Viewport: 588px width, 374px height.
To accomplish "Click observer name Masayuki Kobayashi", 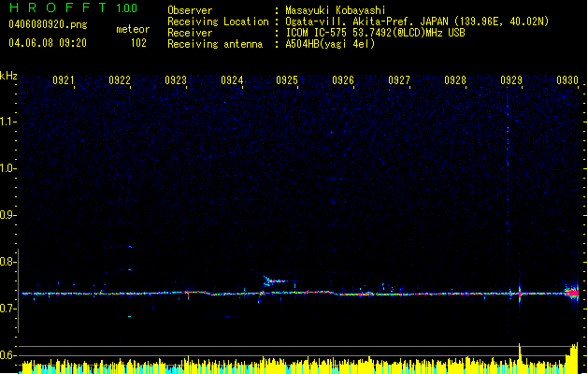I will point(336,10).
